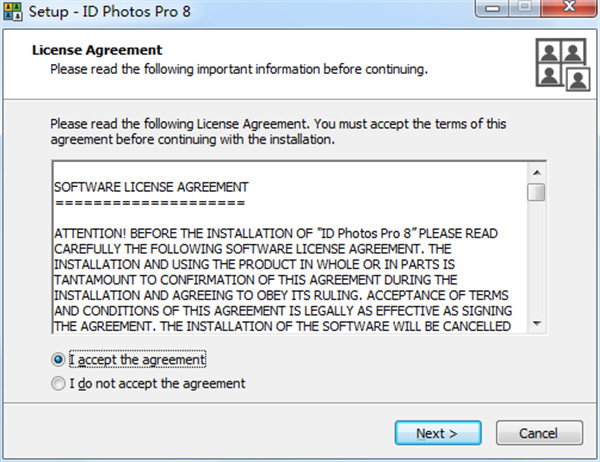Screen dimensions: 600x462
Task: Click the "I accept the agreement" label text
Action: [137, 359]
